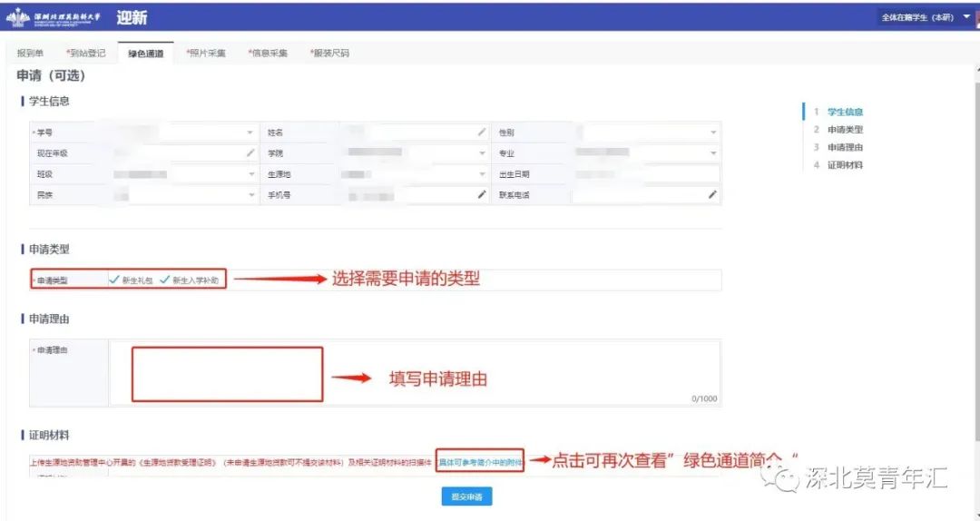980x521 pixels.
Task: Edit 手机号 using its pencil icon
Action: [482, 195]
